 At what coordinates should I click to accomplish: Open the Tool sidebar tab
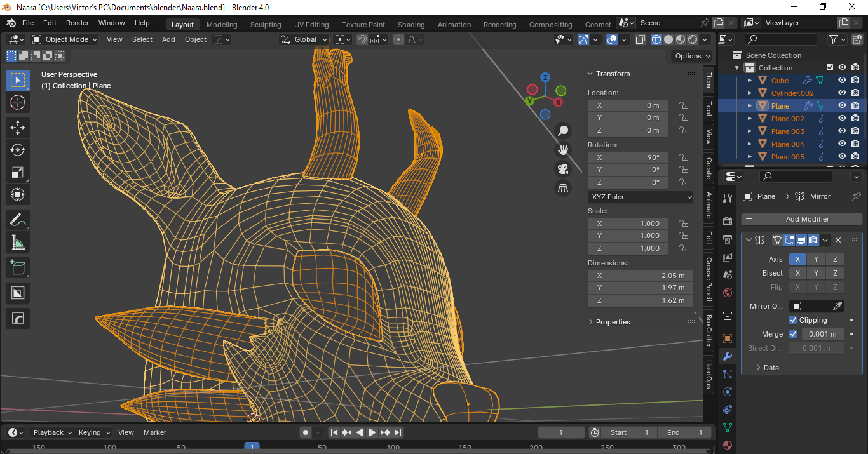[709, 109]
